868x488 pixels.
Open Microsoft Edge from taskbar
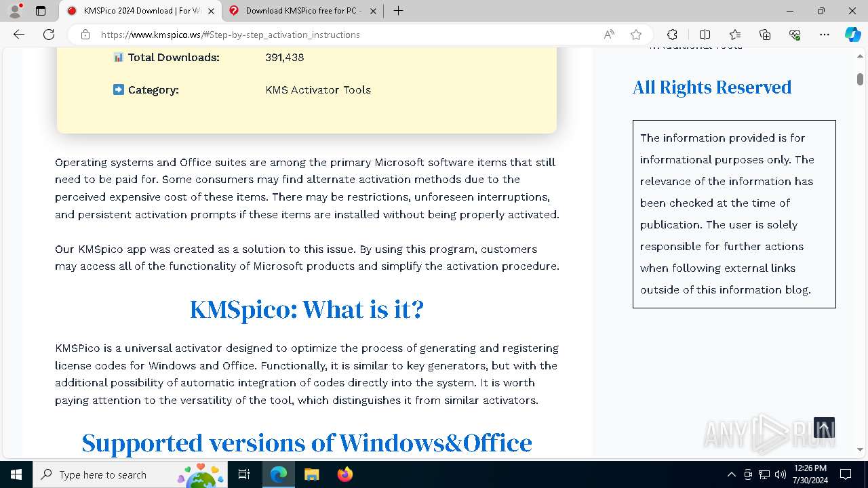point(279,474)
